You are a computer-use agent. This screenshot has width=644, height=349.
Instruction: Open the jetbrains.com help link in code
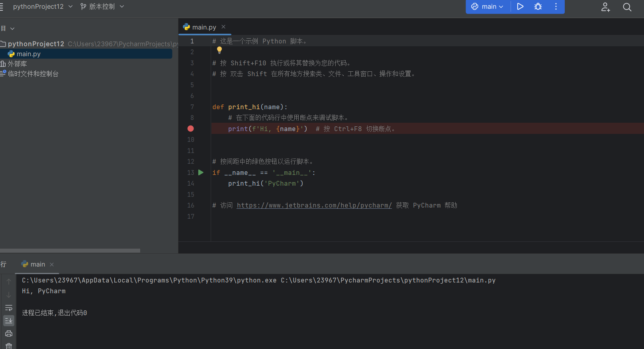coord(314,205)
